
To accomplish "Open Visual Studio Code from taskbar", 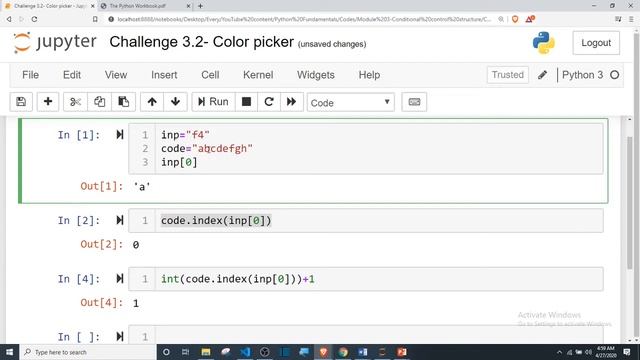I will point(245,352).
